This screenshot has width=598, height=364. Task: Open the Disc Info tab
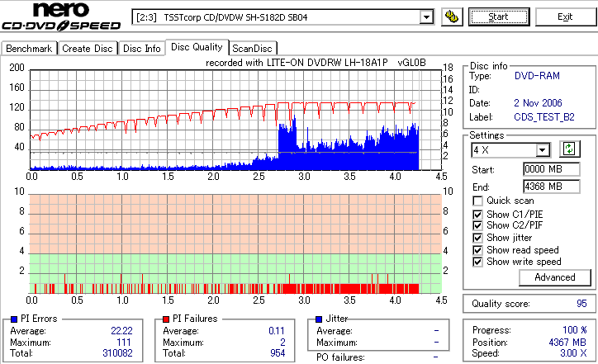(x=141, y=49)
